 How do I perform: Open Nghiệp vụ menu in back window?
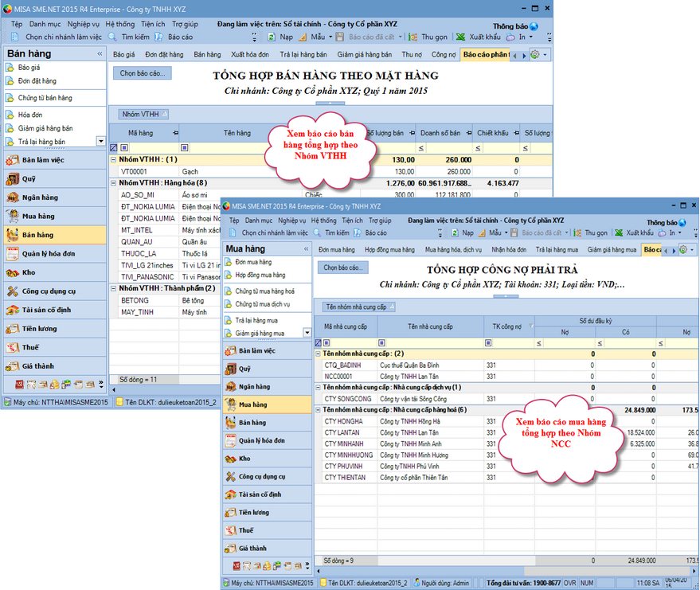(x=84, y=24)
